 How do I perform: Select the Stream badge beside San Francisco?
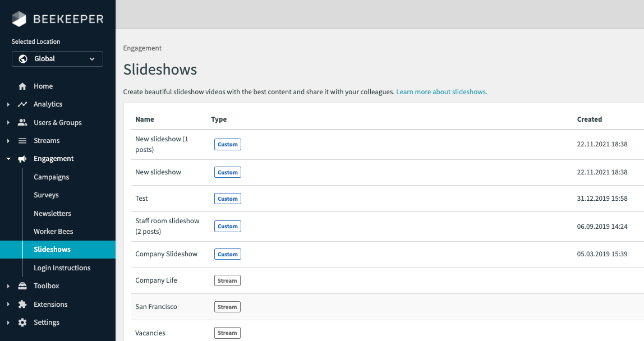click(x=227, y=306)
